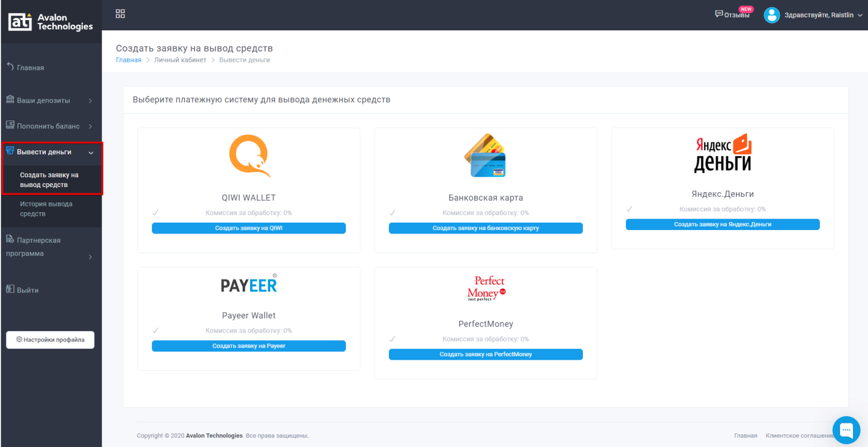Click the Вывести деньги breadcrumb text

click(244, 60)
